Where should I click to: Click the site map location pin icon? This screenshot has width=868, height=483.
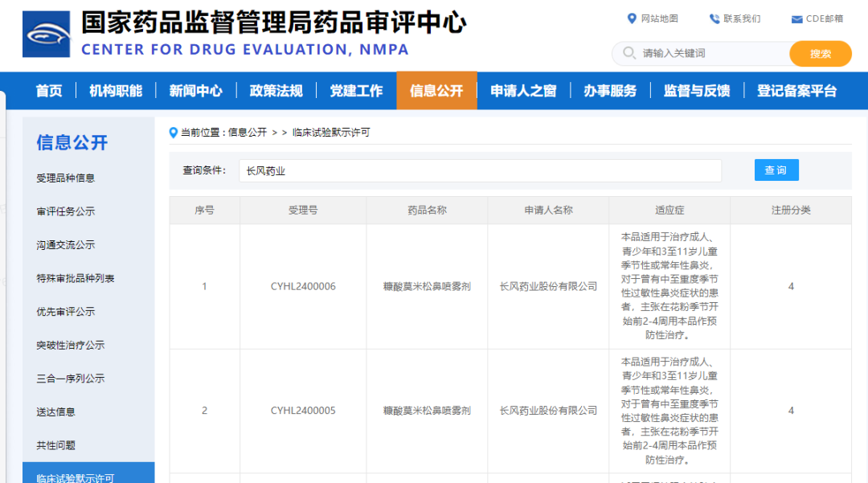click(x=632, y=18)
